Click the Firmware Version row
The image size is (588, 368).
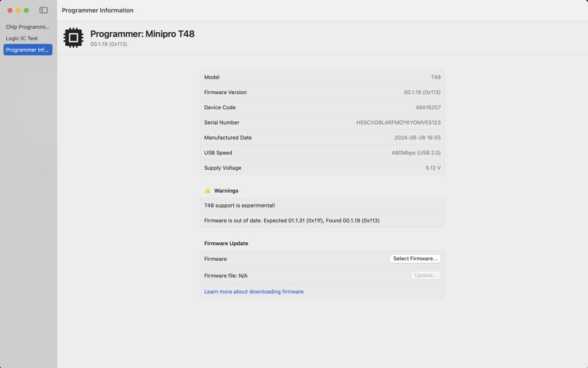(321, 92)
